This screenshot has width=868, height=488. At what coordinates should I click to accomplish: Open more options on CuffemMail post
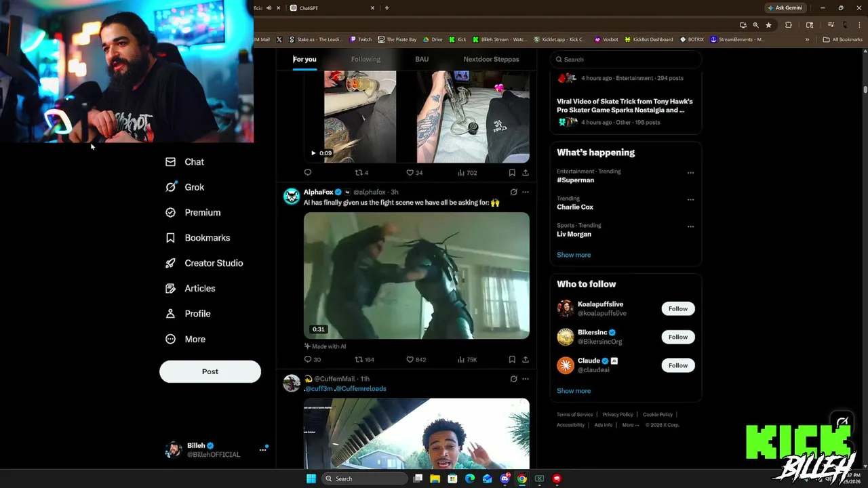(525, 379)
